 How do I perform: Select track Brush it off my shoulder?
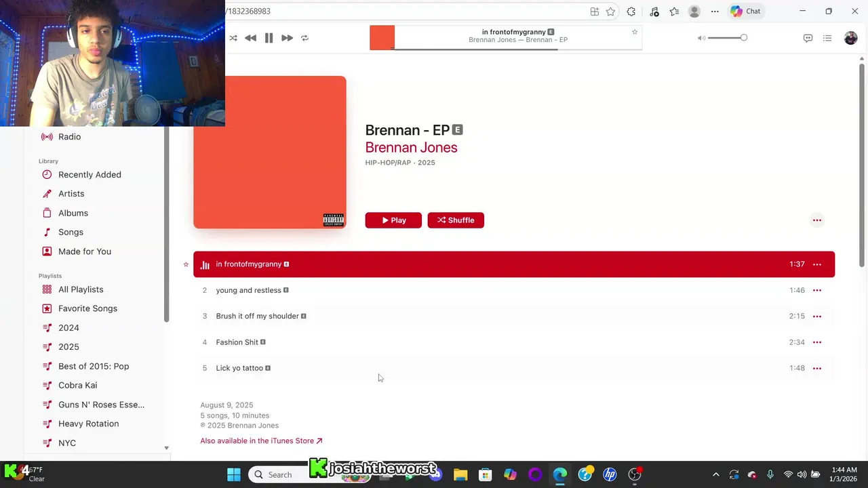pos(514,316)
